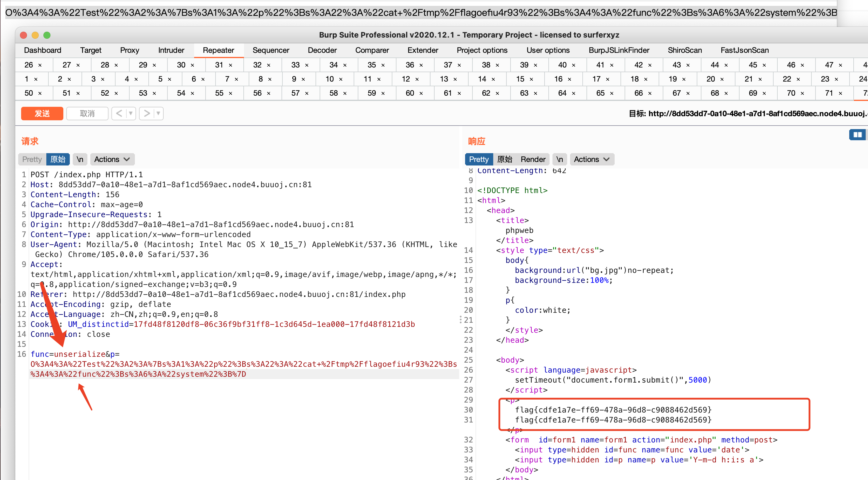Close repeater tab 65

(612, 93)
